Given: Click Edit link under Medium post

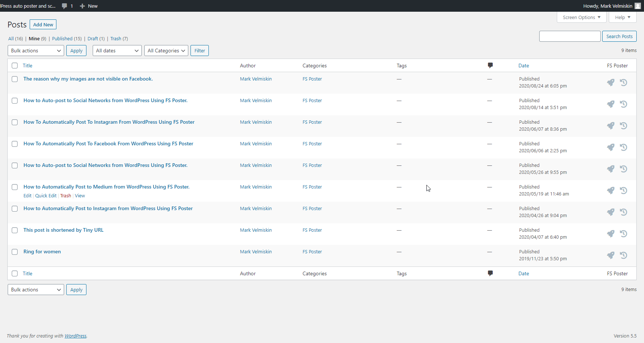Looking at the screenshot, I should [x=27, y=196].
